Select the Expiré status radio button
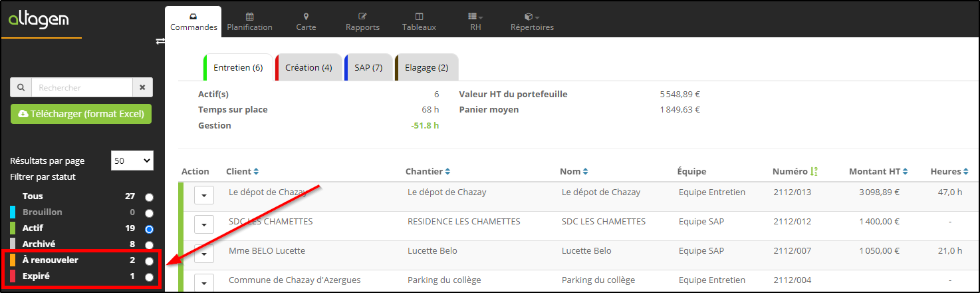The image size is (980, 293). [x=149, y=277]
